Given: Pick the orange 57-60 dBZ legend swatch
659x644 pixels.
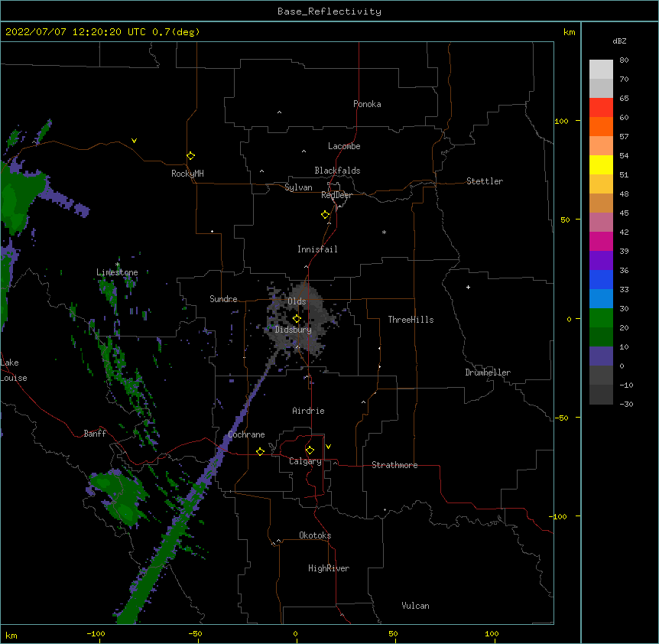Looking at the screenshot, I should tap(601, 126).
